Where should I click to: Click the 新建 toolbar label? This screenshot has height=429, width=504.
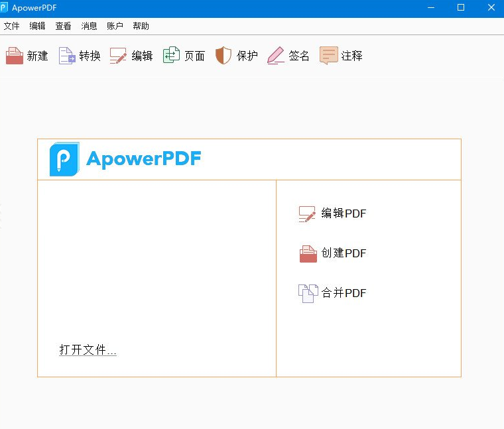point(37,56)
